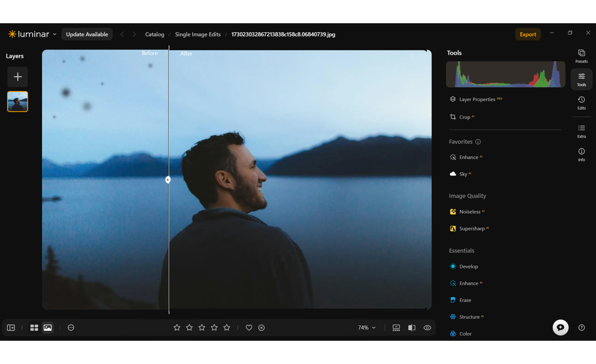Click fit to screen icon
Image resolution: width=596 pixels, height=364 pixels.
pyautogui.click(x=396, y=328)
